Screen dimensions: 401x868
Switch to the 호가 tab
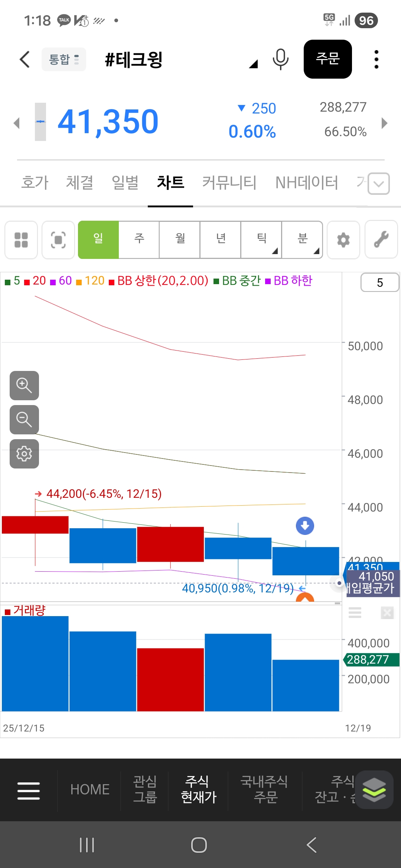pos(35,183)
